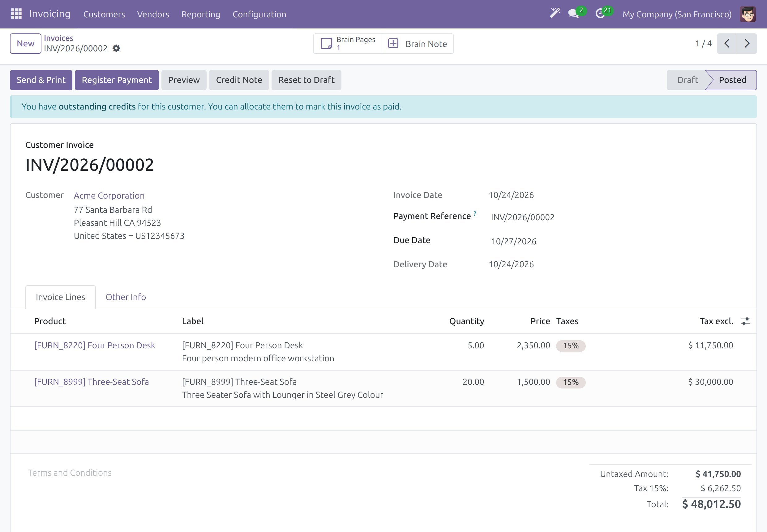Open the conversations chat icon with badge 2
This screenshot has width=767, height=532.
click(x=576, y=13)
